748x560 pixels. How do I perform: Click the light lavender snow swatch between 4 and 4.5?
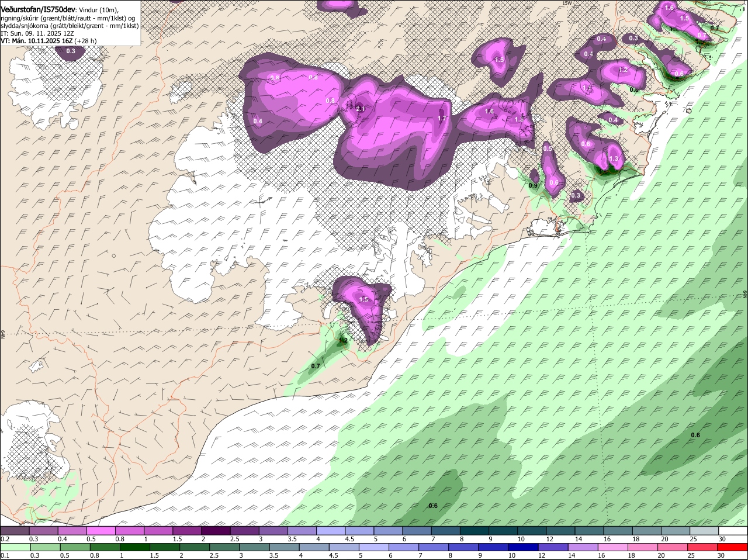click(331, 531)
